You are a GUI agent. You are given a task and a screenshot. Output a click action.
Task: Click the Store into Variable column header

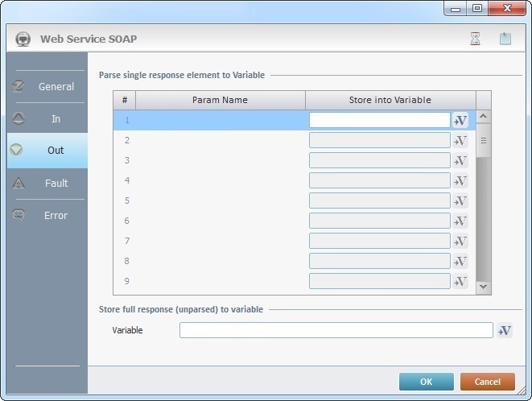(390, 100)
